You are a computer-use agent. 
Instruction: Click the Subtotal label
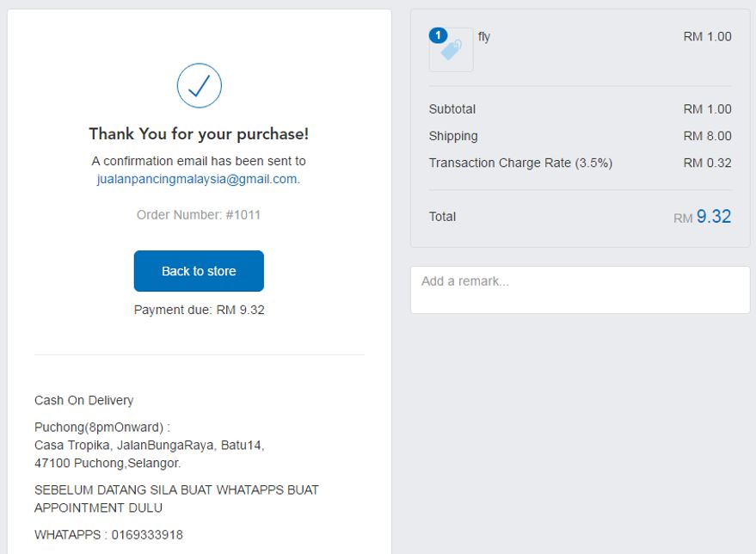[452, 109]
